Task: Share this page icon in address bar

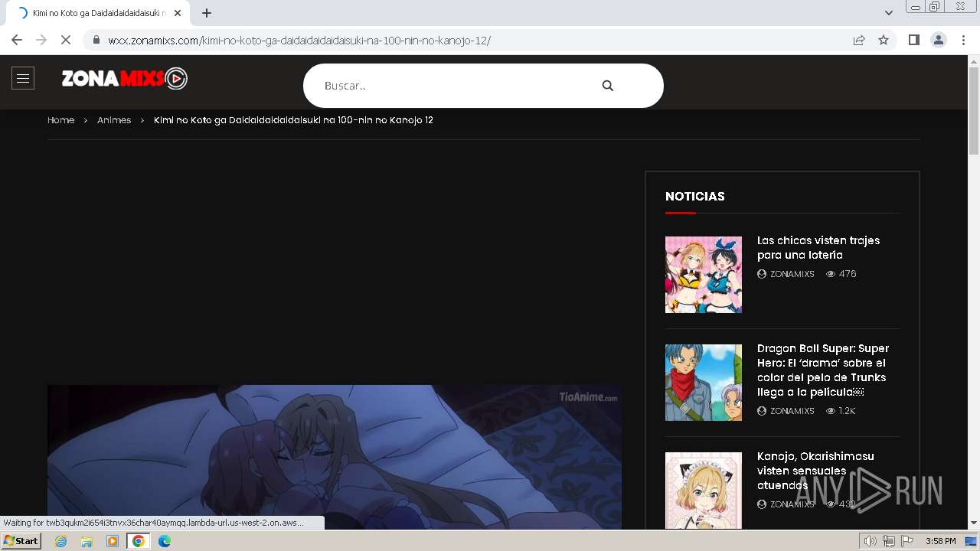Action: 859,41
